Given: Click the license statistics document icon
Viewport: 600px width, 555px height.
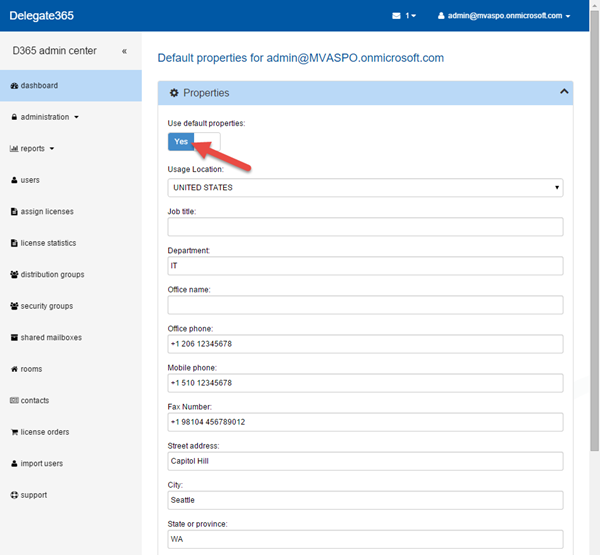Looking at the screenshot, I should (x=14, y=243).
